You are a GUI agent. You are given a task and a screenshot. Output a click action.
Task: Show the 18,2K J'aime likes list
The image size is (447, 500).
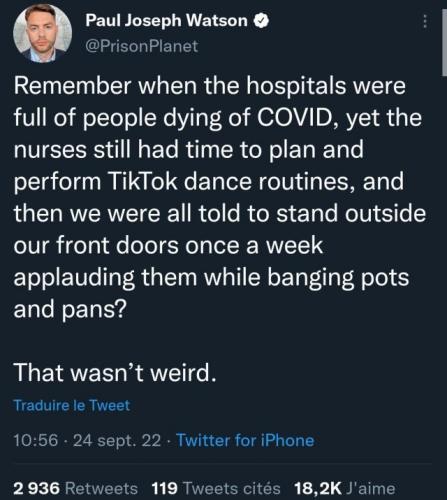[x=344, y=489]
